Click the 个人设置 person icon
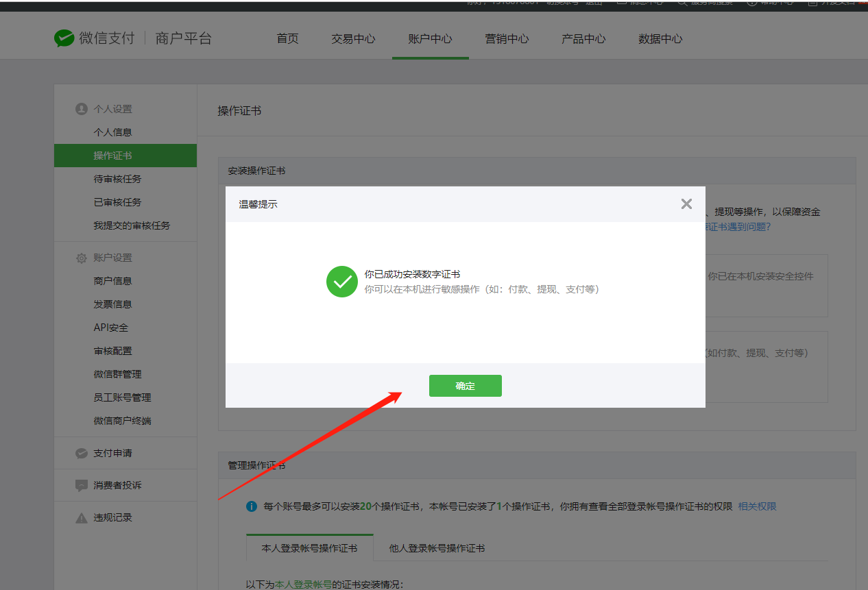 click(x=82, y=109)
